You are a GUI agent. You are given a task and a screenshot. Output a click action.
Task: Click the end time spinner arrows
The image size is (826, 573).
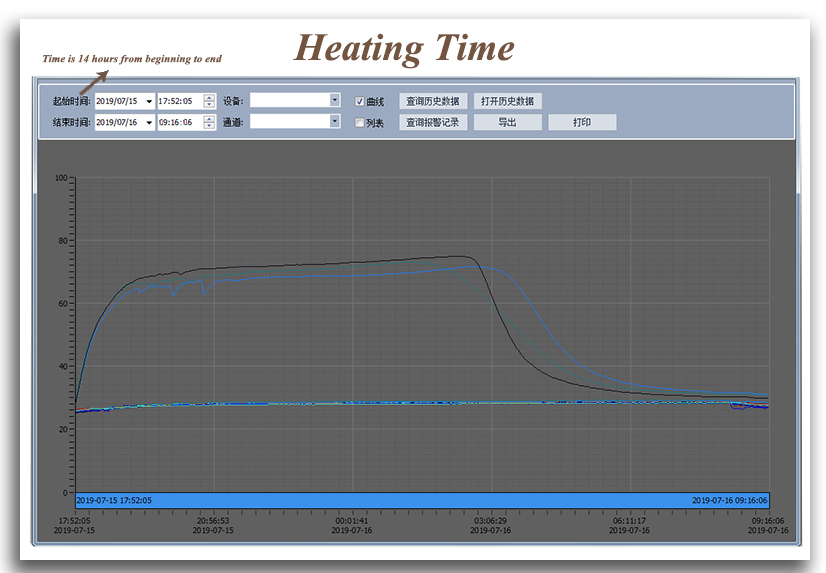coord(209,122)
